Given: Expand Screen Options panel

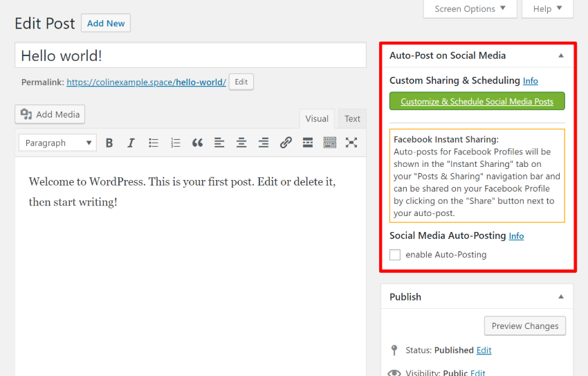Looking at the screenshot, I should 470,8.
